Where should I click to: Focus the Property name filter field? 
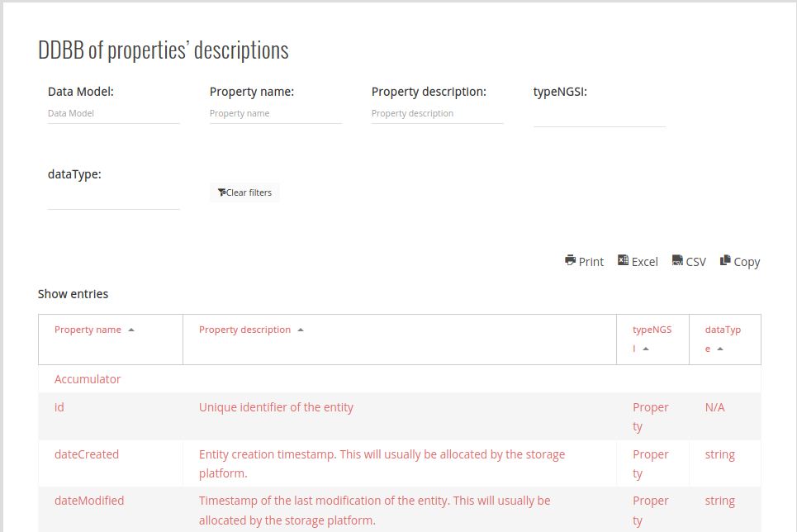275,113
